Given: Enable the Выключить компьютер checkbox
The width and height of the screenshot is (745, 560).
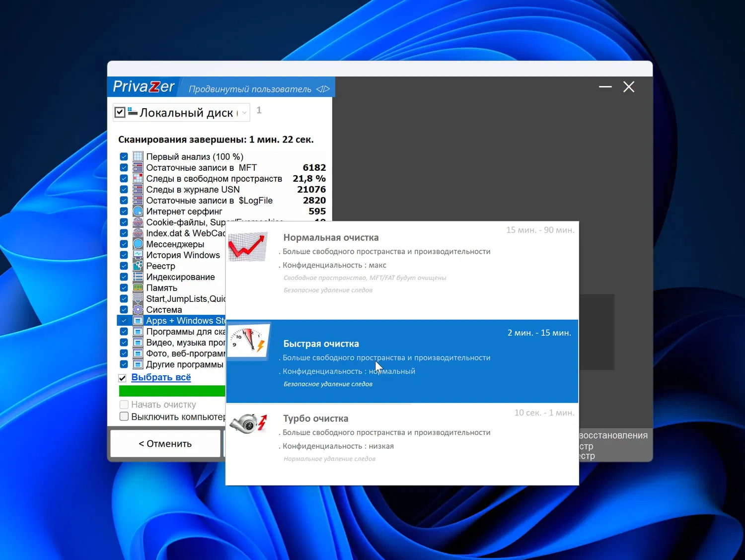Looking at the screenshot, I should pyautogui.click(x=124, y=417).
